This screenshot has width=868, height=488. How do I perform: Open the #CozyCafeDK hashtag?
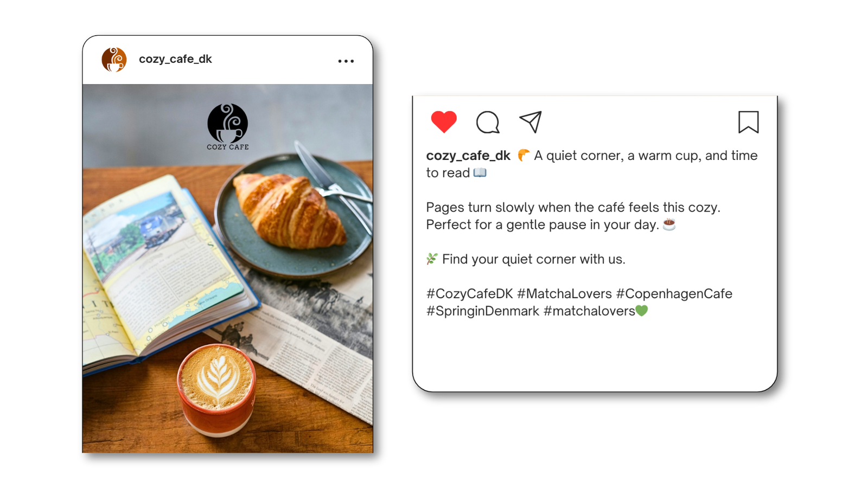tap(470, 294)
